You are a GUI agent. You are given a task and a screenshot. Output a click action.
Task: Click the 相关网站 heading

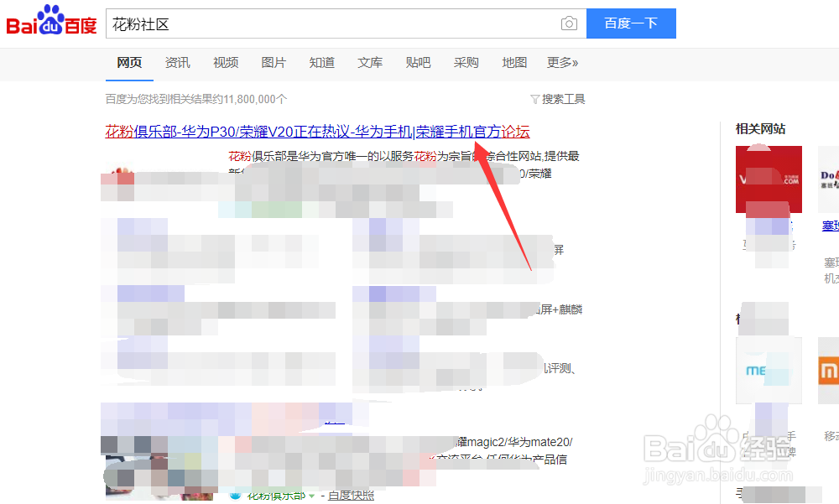click(x=760, y=129)
